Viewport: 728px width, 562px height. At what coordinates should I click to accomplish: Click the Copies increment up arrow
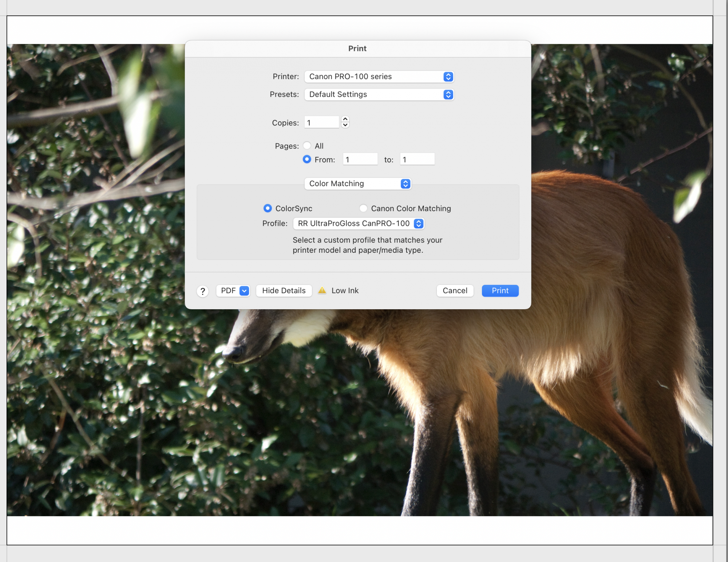(x=345, y=119)
